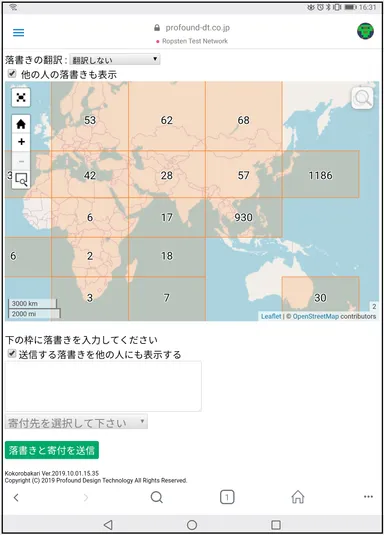Click the Ropsten Test Network label

[195, 41]
